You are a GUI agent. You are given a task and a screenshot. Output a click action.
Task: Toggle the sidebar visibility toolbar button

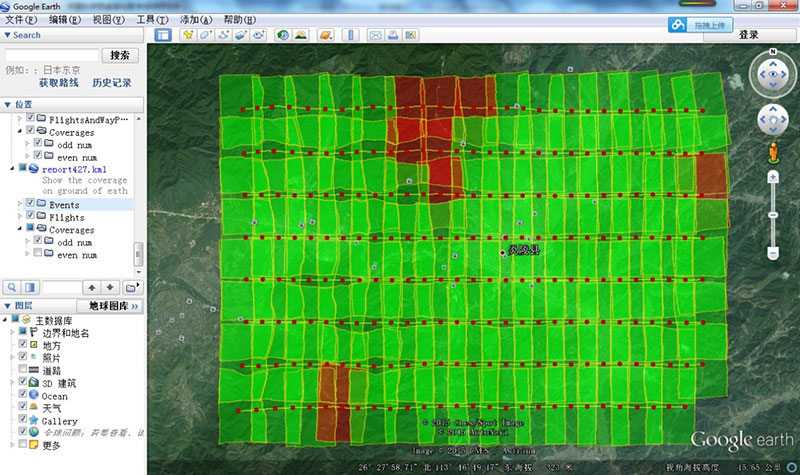(162, 35)
